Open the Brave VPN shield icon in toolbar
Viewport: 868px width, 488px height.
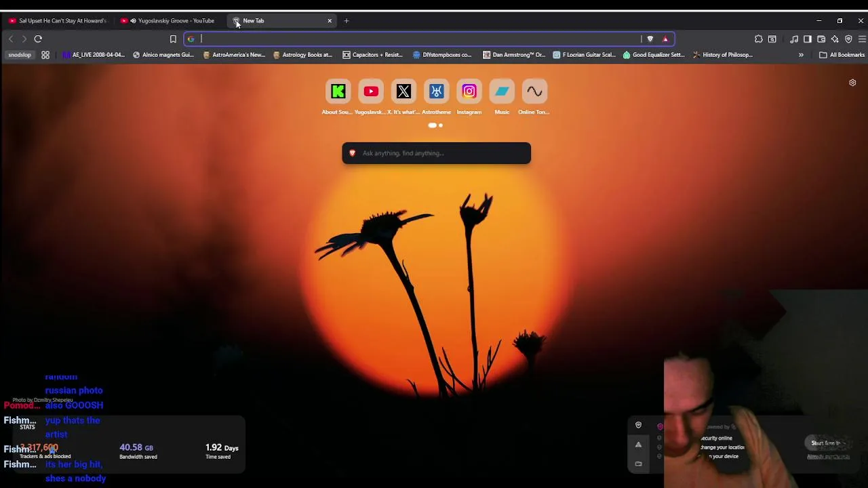click(848, 39)
